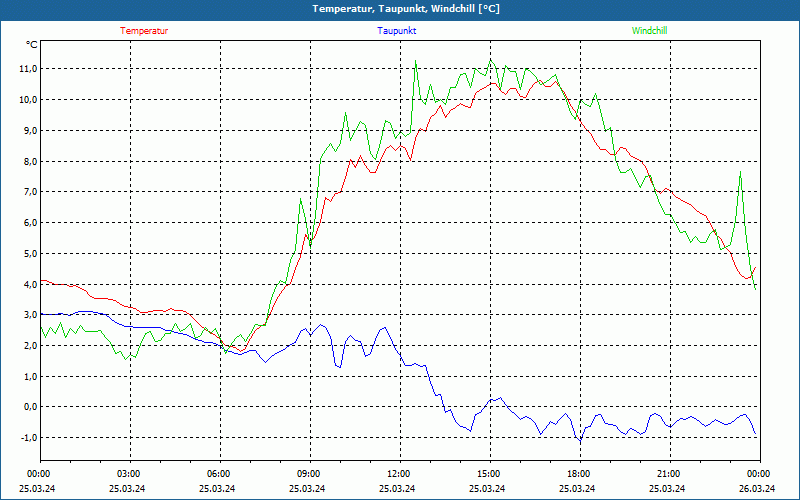Click the 25.03.24 date under 18:00
Image resolution: width=800 pixels, height=500 pixels.
[x=577, y=488]
